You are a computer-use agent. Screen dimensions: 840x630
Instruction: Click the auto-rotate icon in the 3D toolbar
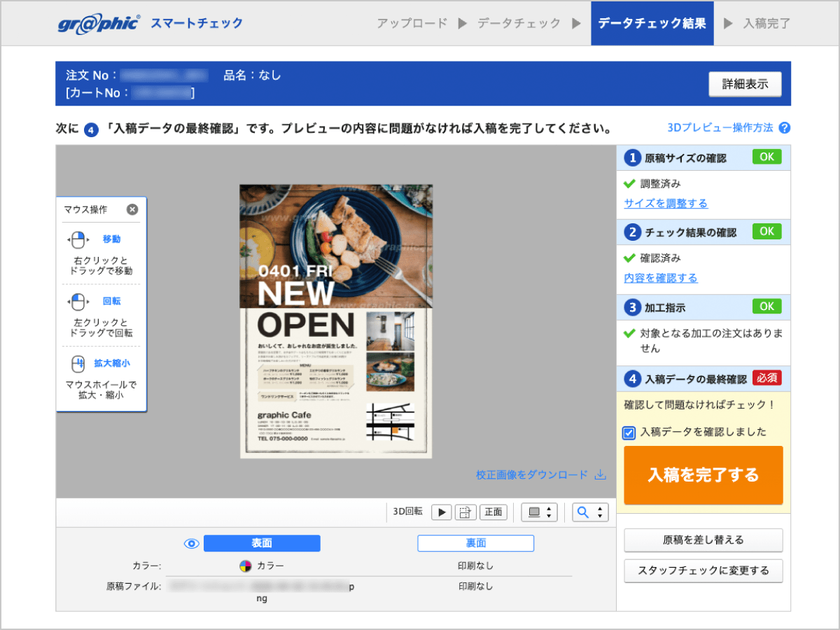tap(466, 512)
